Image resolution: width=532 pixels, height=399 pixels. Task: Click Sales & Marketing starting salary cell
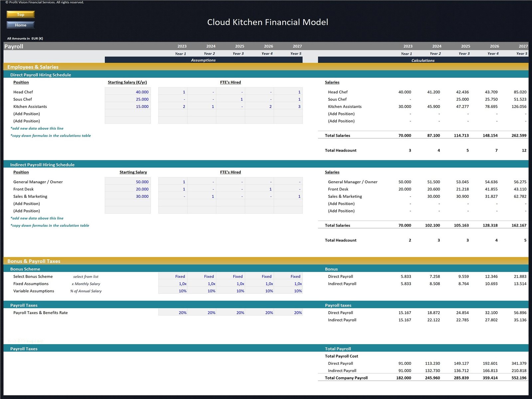click(128, 197)
